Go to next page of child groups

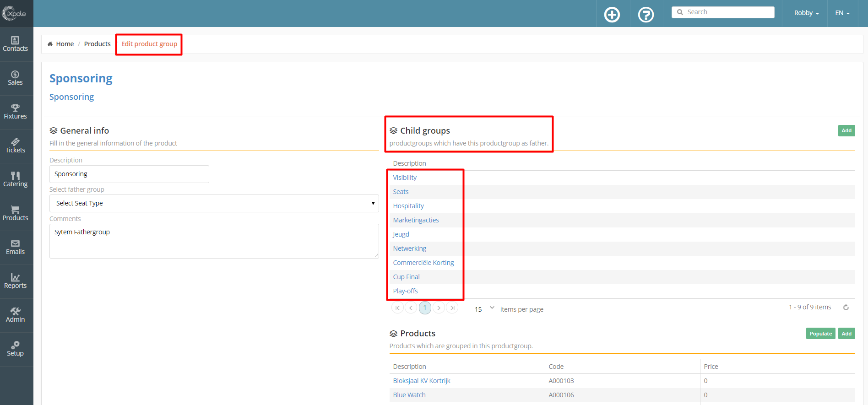point(439,308)
